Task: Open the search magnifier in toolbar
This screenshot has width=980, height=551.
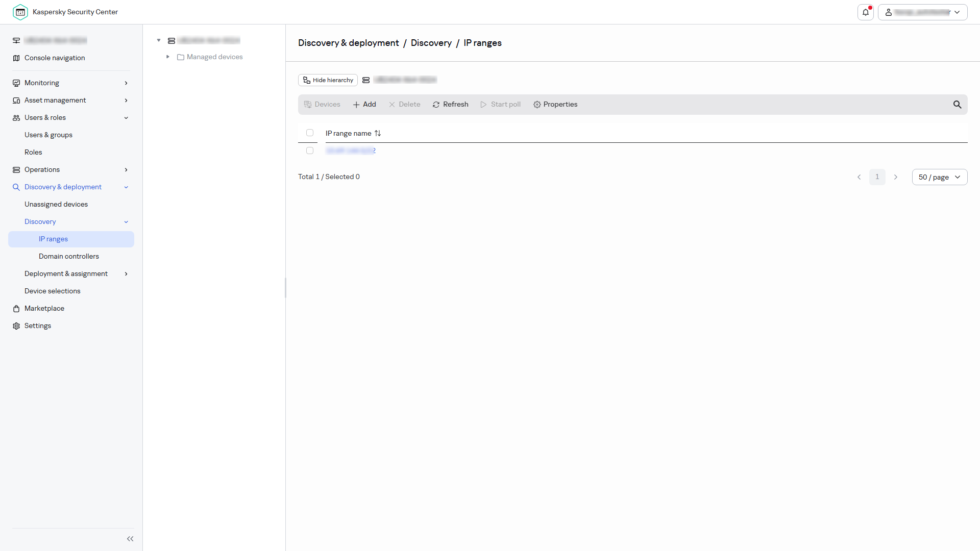Action: point(957,105)
